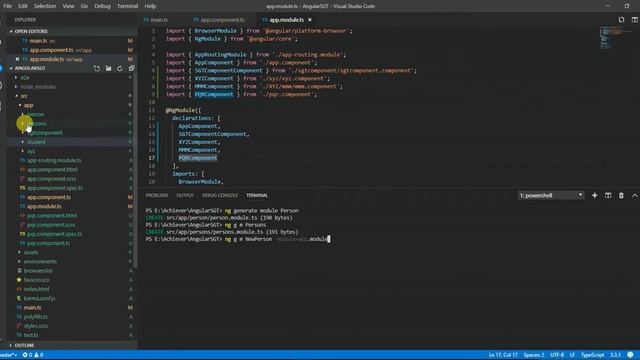
Task: Open the Selection menu
Action: (45, 6)
